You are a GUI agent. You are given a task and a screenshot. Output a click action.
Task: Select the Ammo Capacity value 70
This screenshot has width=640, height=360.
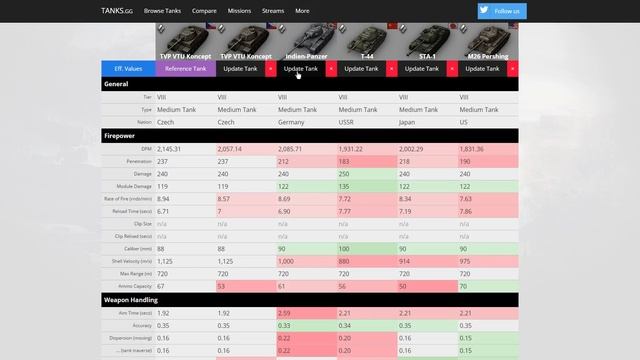pyautogui.click(x=463, y=286)
